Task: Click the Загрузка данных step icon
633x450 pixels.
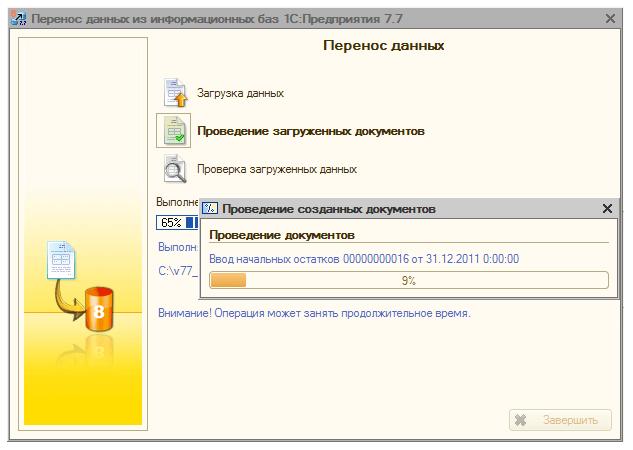Action: (176, 92)
